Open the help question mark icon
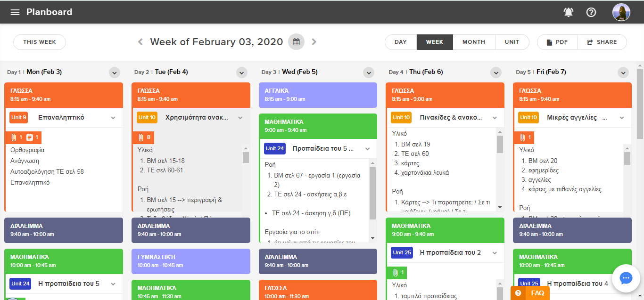Image resolution: width=644 pixels, height=300 pixels. pos(591,12)
